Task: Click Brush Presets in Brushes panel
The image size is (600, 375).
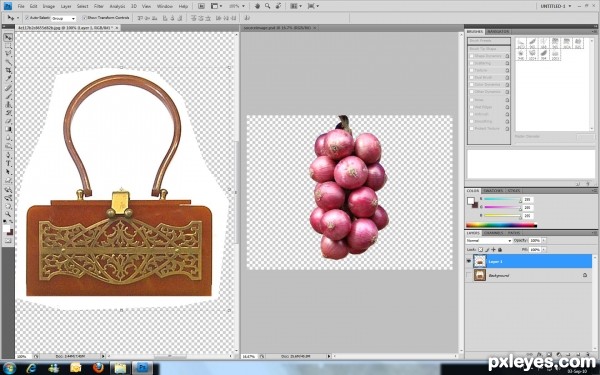Action: [x=489, y=41]
